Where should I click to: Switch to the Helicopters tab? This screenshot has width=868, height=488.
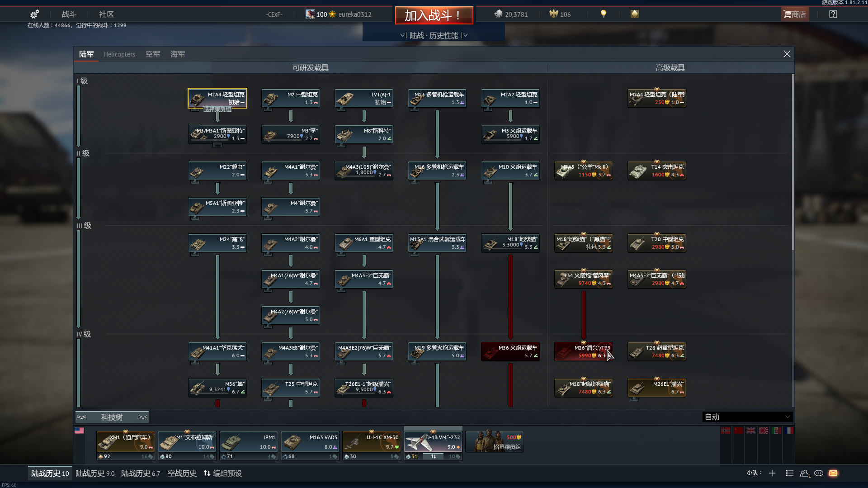[x=119, y=54]
